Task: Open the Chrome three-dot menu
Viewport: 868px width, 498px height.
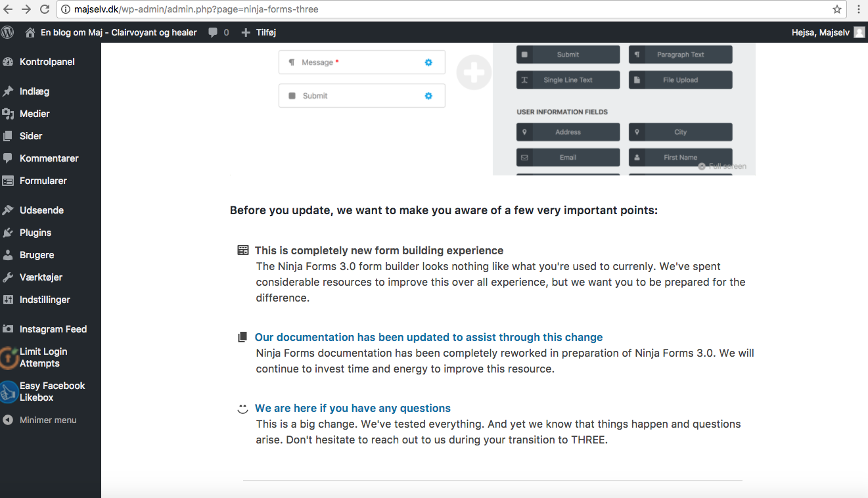Action: pos(858,9)
